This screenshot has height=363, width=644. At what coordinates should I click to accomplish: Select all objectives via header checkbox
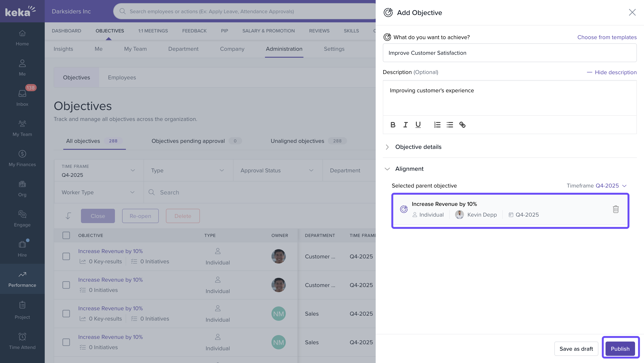[66, 235]
